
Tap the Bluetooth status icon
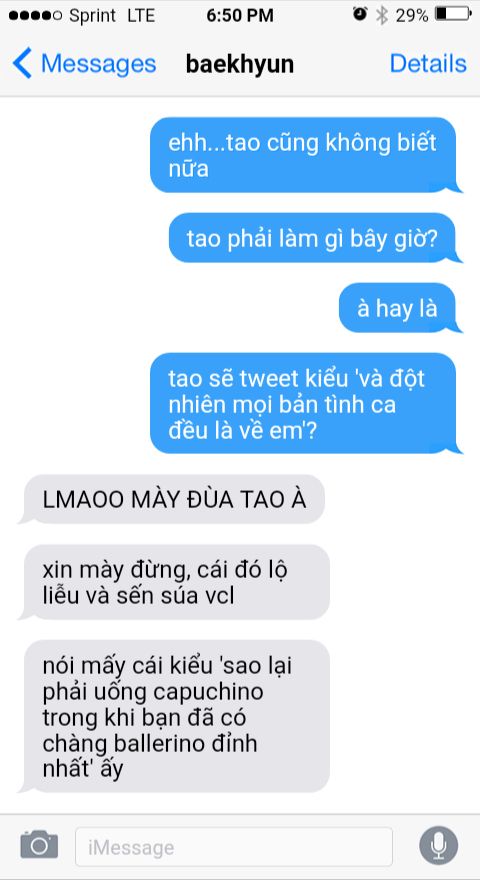(382, 15)
